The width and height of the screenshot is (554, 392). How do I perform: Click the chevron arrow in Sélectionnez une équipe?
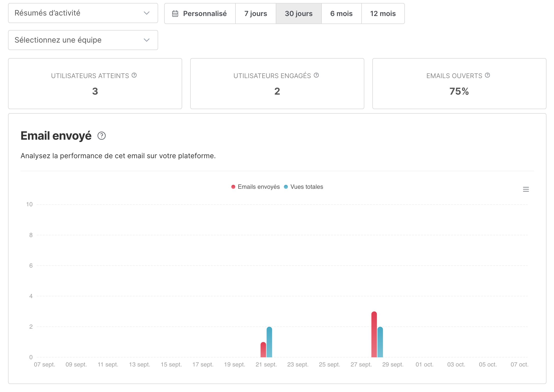pos(147,40)
